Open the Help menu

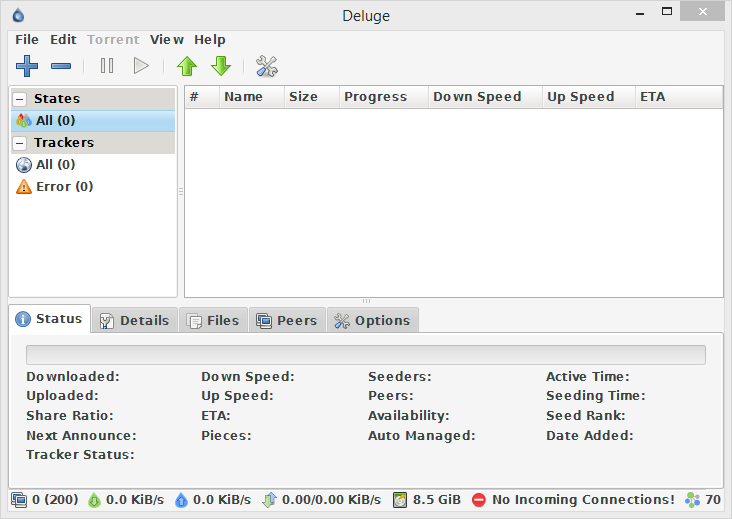(x=210, y=40)
